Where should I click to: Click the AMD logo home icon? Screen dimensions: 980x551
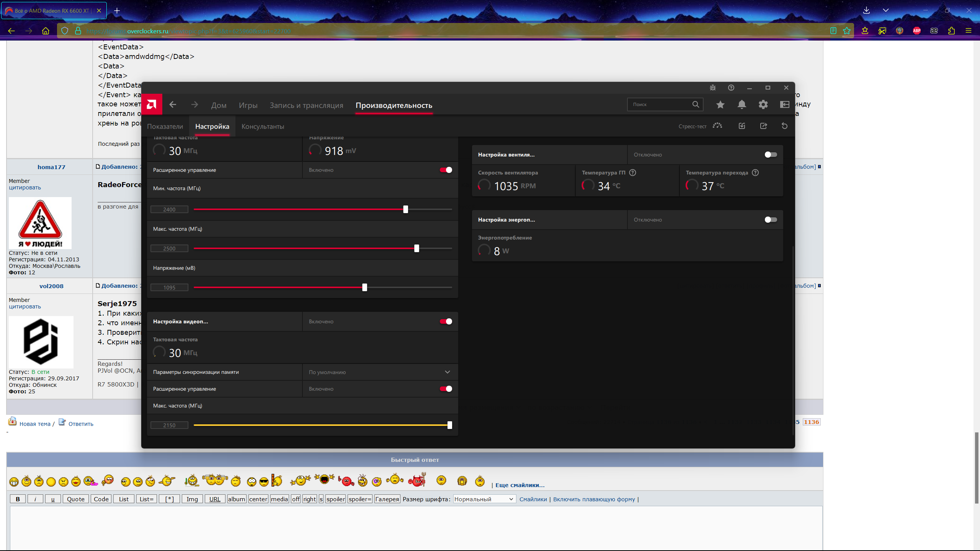pyautogui.click(x=152, y=104)
